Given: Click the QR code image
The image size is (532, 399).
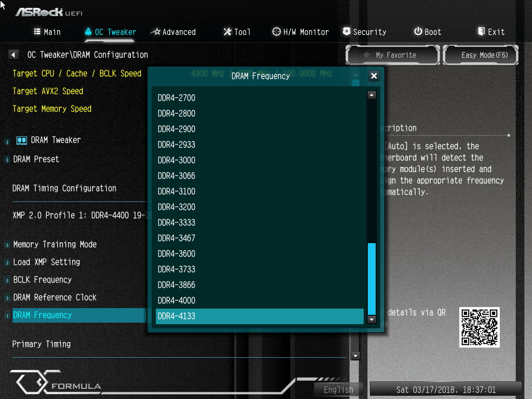Looking at the screenshot, I should click(x=480, y=327).
